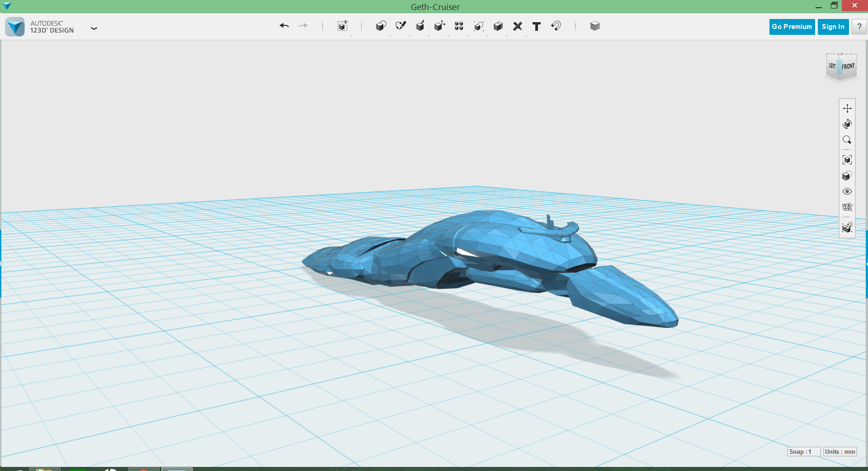Toggle the grid visibility icon
868x471 pixels.
point(847,207)
